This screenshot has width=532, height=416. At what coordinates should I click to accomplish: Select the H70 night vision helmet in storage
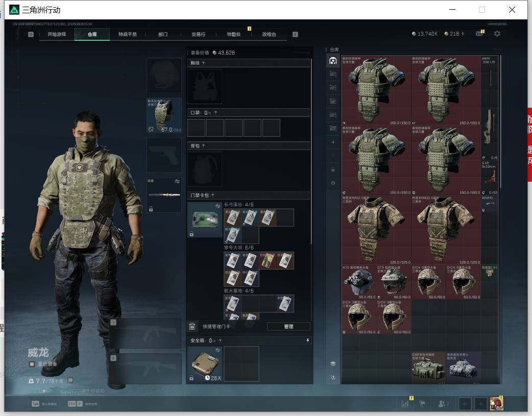[x=358, y=282]
